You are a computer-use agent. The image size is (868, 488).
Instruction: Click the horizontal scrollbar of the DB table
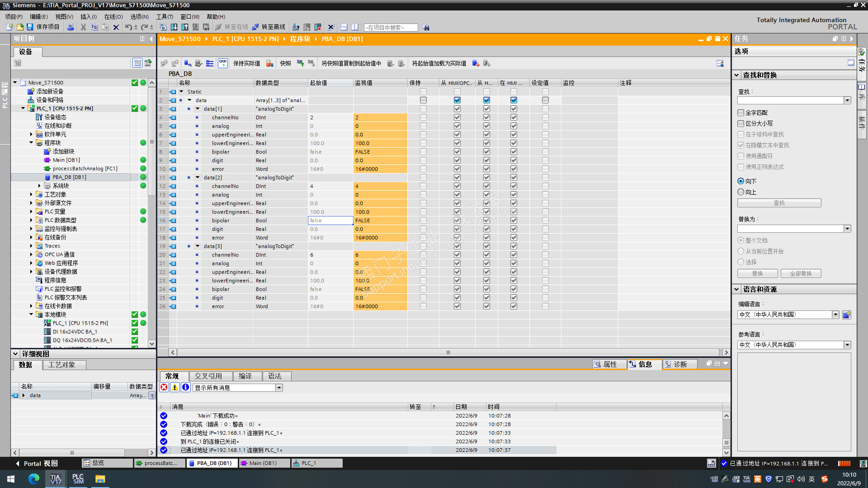[448, 352]
